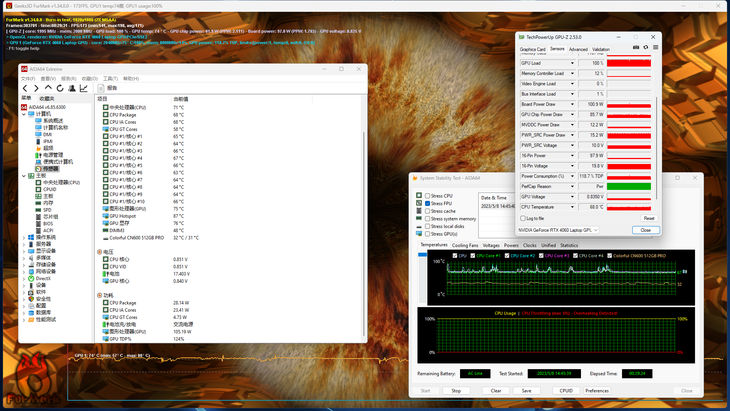Click AIDA64's up-level arrow icon
Image resolution: width=730 pixels, height=411 pixels.
(48, 88)
